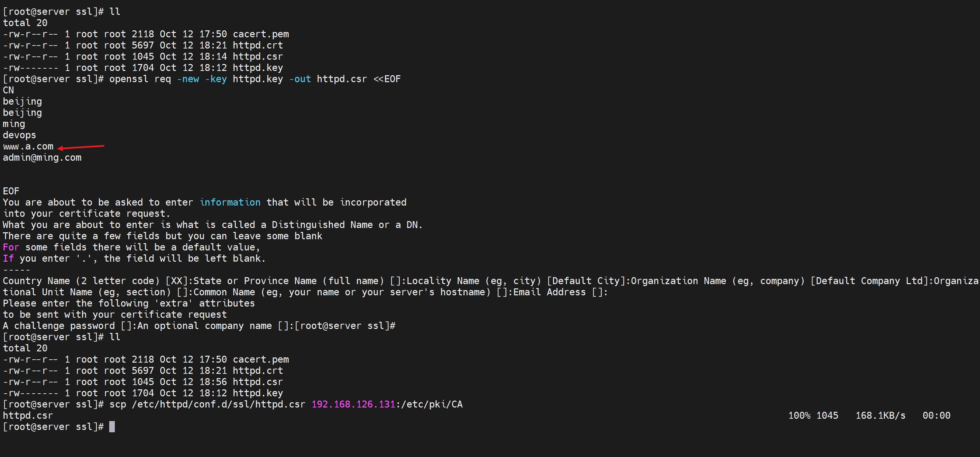This screenshot has height=457, width=980.
Task: Click the magenta word "If"
Action: pyautogui.click(x=8, y=259)
